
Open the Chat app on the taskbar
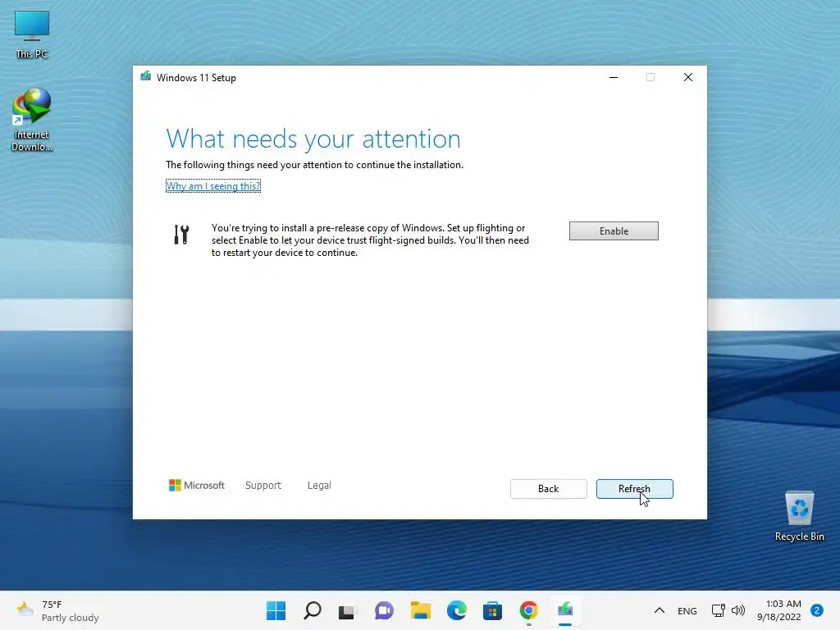click(384, 610)
